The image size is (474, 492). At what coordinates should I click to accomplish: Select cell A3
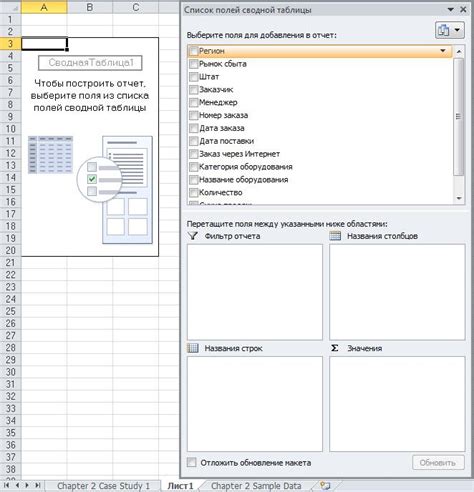[44, 44]
